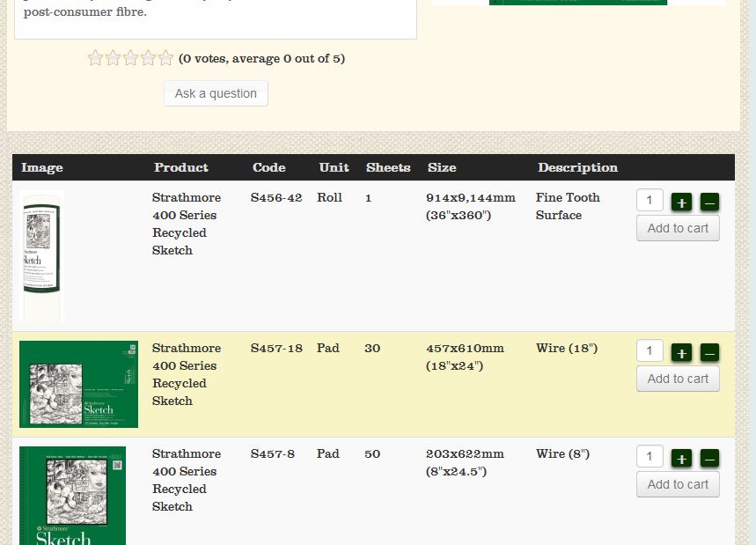
Task: Add the S457-18 pad to cart
Action: pyautogui.click(x=678, y=379)
